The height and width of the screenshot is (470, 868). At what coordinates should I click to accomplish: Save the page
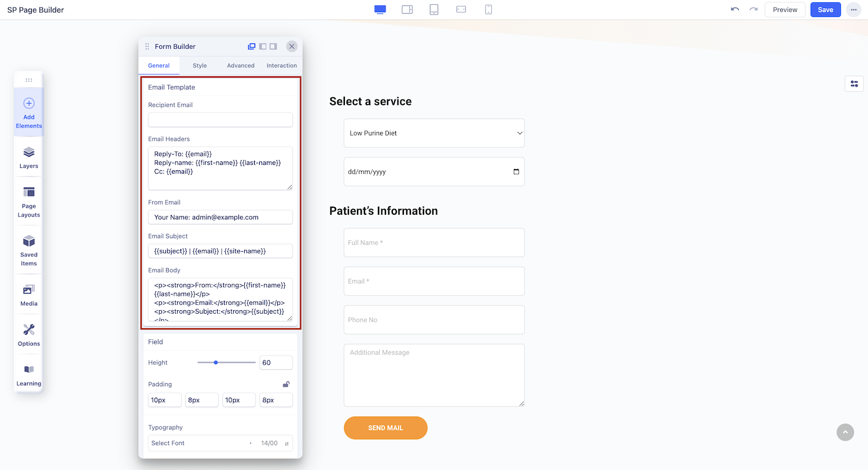[826, 10]
